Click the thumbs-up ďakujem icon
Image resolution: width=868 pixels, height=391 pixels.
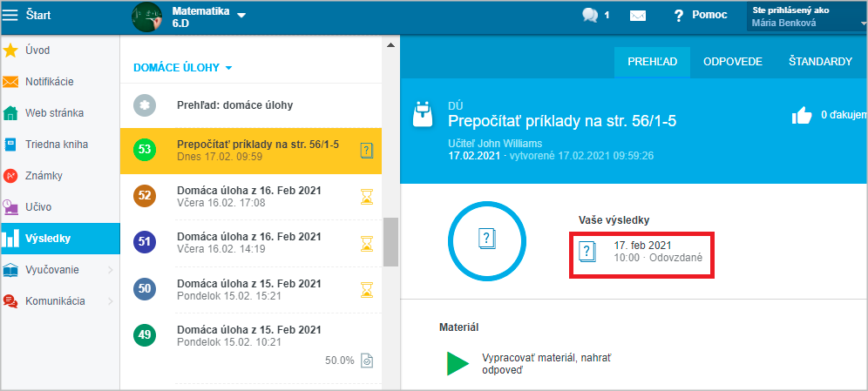point(802,116)
